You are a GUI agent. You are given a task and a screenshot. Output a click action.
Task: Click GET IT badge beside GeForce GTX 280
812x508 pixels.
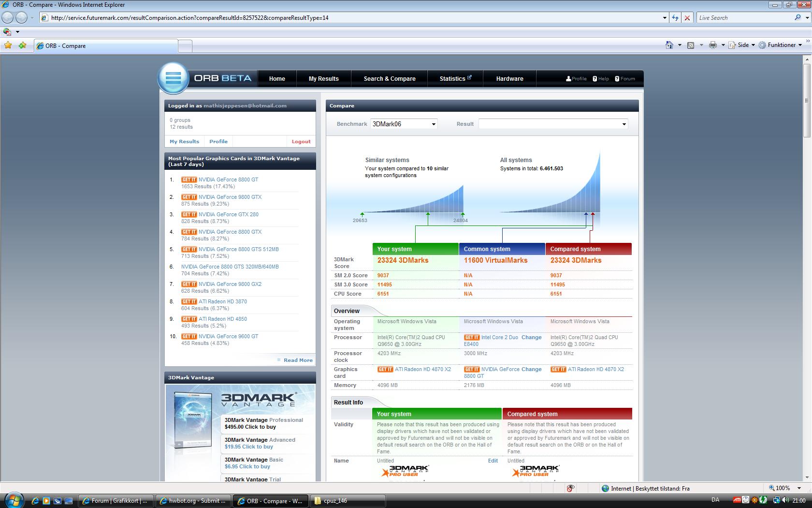[189, 214]
